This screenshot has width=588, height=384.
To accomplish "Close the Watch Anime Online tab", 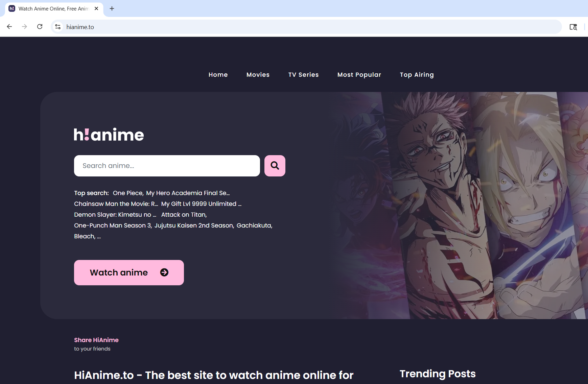I will 96,8.
